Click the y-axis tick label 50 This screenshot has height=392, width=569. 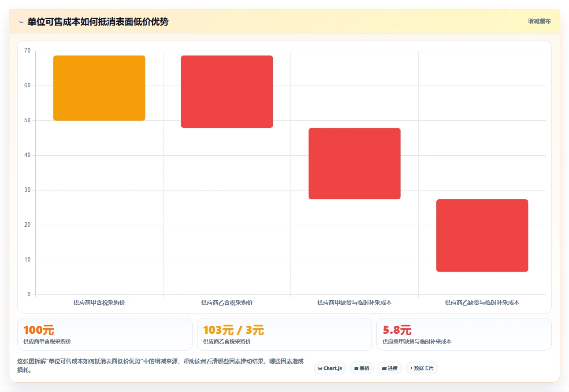(x=27, y=120)
